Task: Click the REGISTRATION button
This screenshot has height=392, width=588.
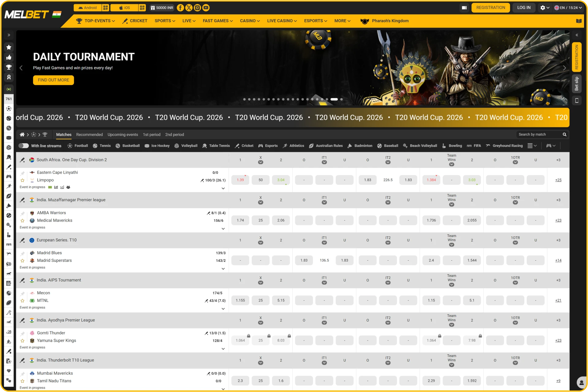Action: [x=491, y=8]
